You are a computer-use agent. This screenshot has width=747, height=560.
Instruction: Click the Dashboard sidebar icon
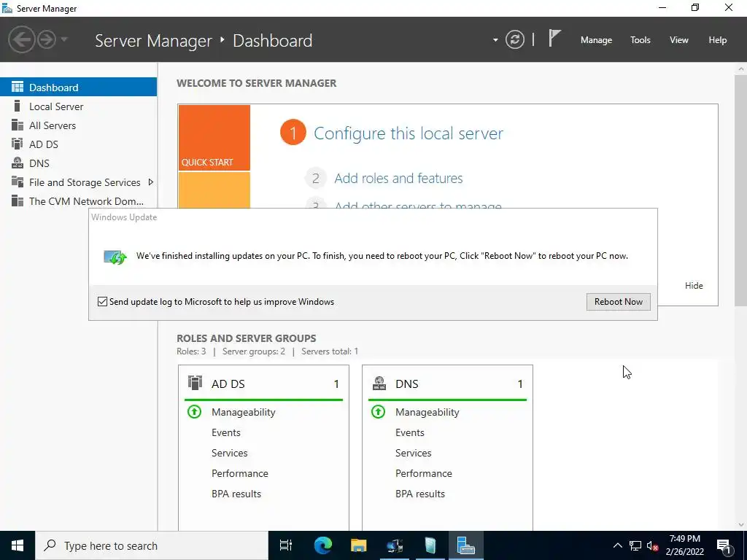(18, 87)
